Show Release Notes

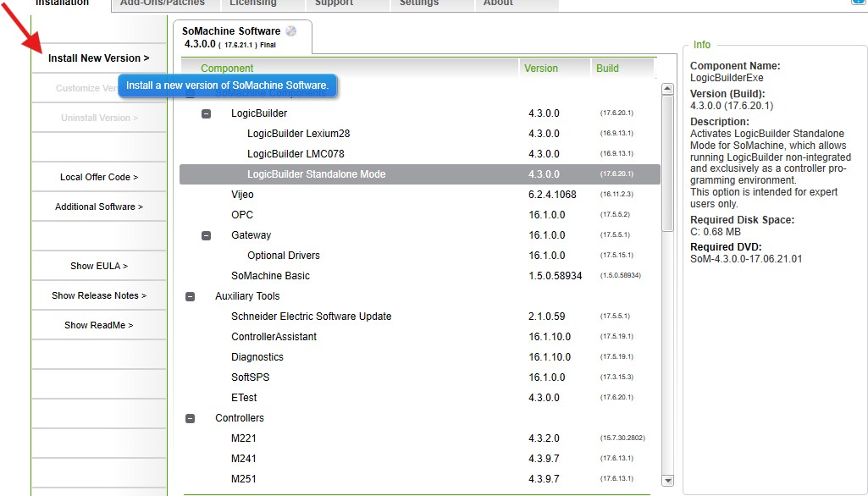pyautogui.click(x=99, y=295)
